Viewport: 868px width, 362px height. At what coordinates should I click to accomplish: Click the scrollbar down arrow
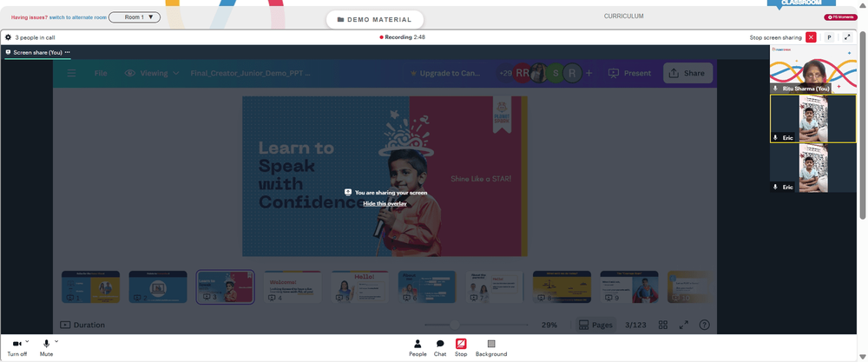pos(863,357)
